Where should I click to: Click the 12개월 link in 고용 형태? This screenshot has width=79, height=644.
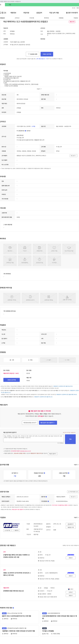pyautogui.click(x=33, y=126)
